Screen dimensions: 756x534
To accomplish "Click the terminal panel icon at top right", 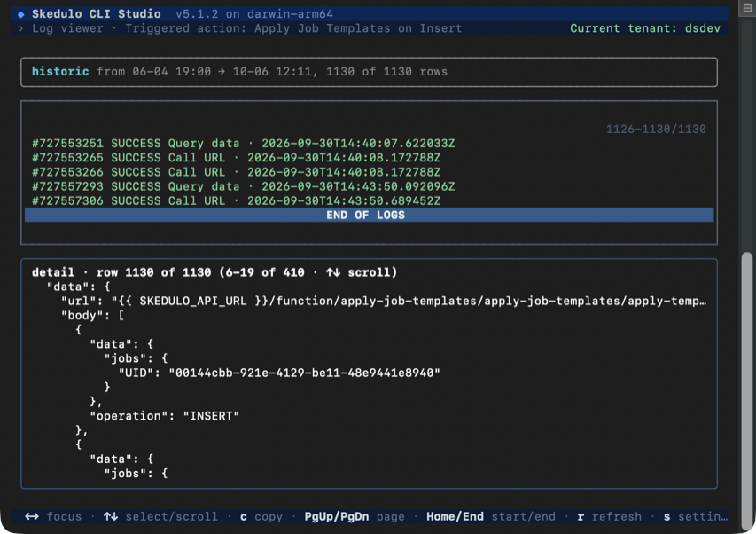I will pyautogui.click(x=747, y=8).
